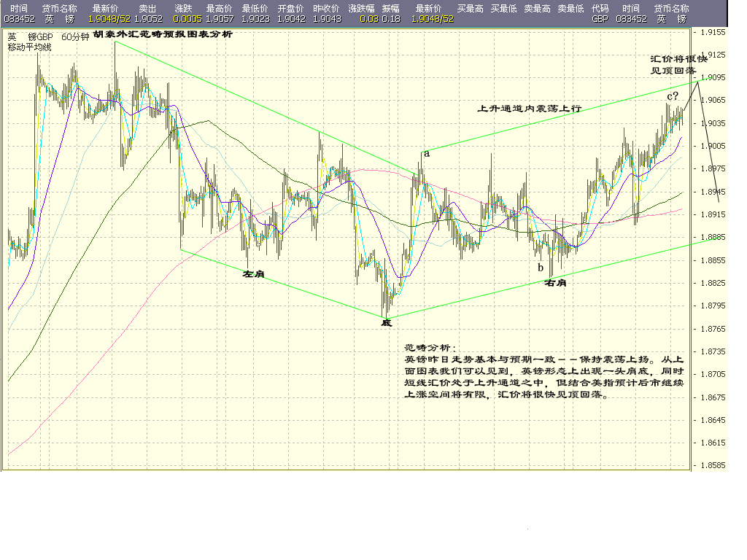
Task: Select the 最高价 column header
Action: coord(219,9)
